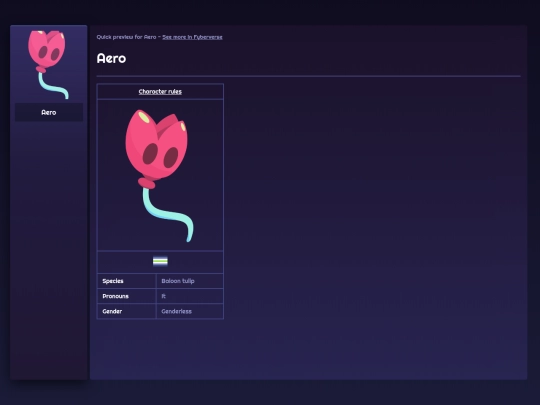The width and height of the screenshot is (540, 405).
Task: Click the 'Species' row label
Action: pyautogui.click(x=113, y=281)
